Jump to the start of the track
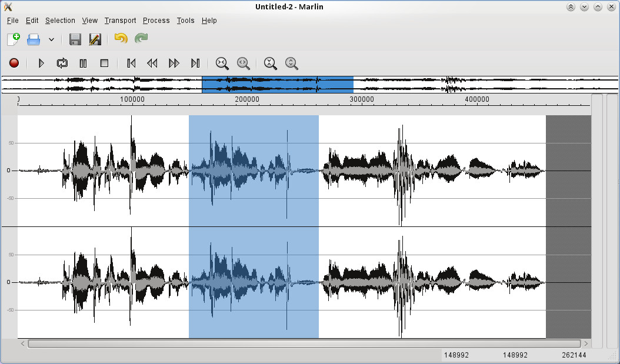 [132, 63]
